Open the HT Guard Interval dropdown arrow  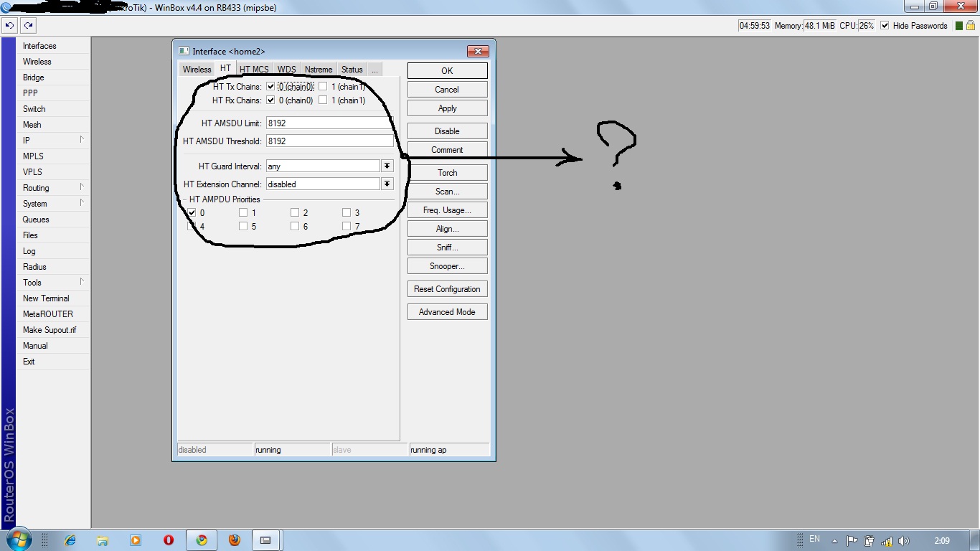click(x=387, y=166)
